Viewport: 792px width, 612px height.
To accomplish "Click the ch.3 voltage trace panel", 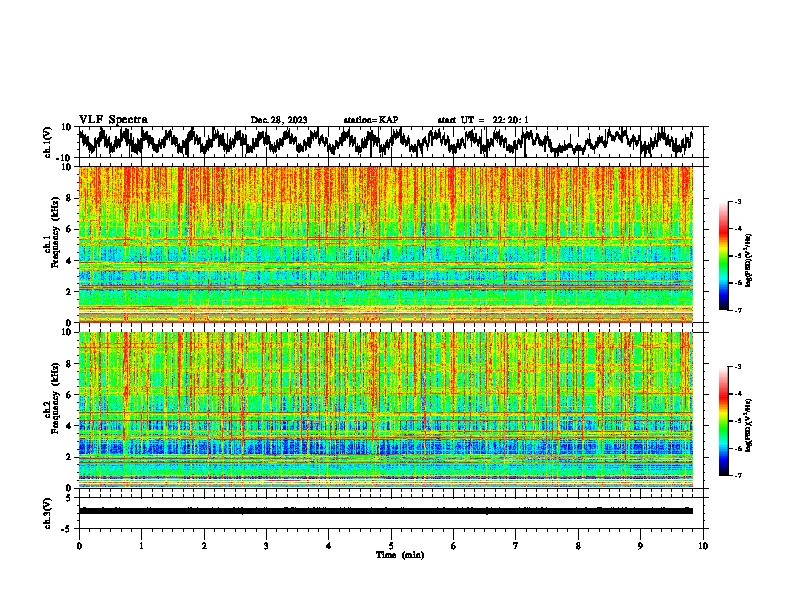I will coord(390,513).
